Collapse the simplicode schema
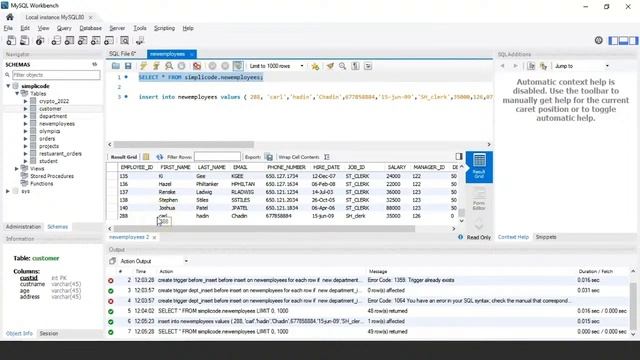The image size is (640, 360). click(8, 86)
